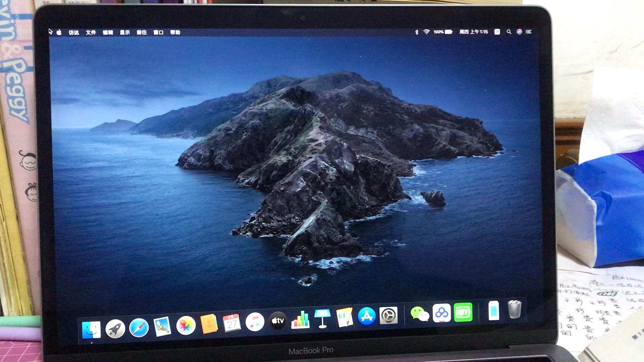This screenshot has height=362, width=644.
Task: Open Calendar showing date 27
Action: (232, 323)
